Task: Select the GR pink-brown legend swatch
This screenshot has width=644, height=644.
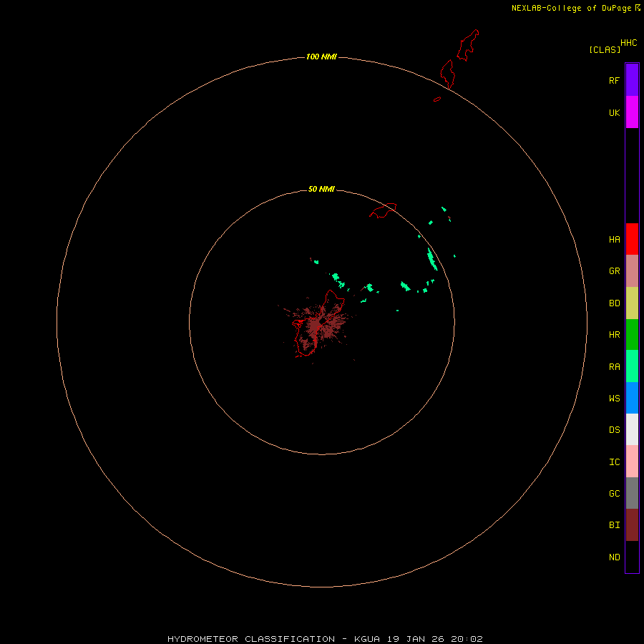Action: tap(632, 271)
